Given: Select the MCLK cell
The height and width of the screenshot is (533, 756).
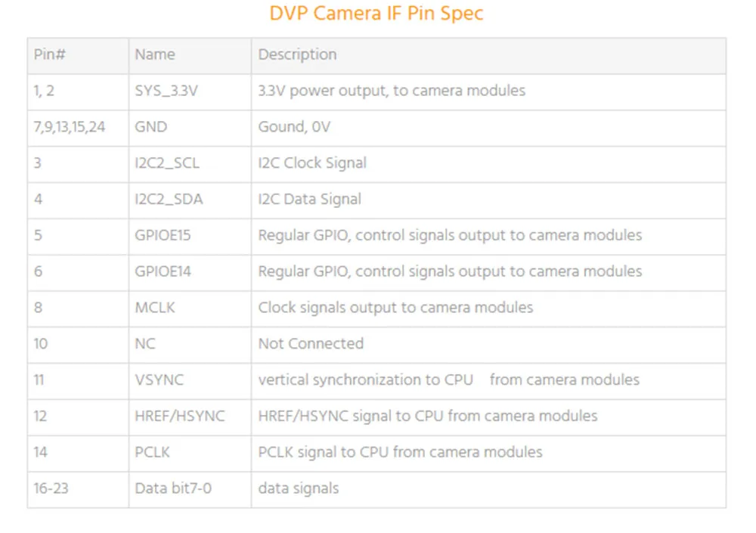Looking at the screenshot, I should (x=190, y=309).
